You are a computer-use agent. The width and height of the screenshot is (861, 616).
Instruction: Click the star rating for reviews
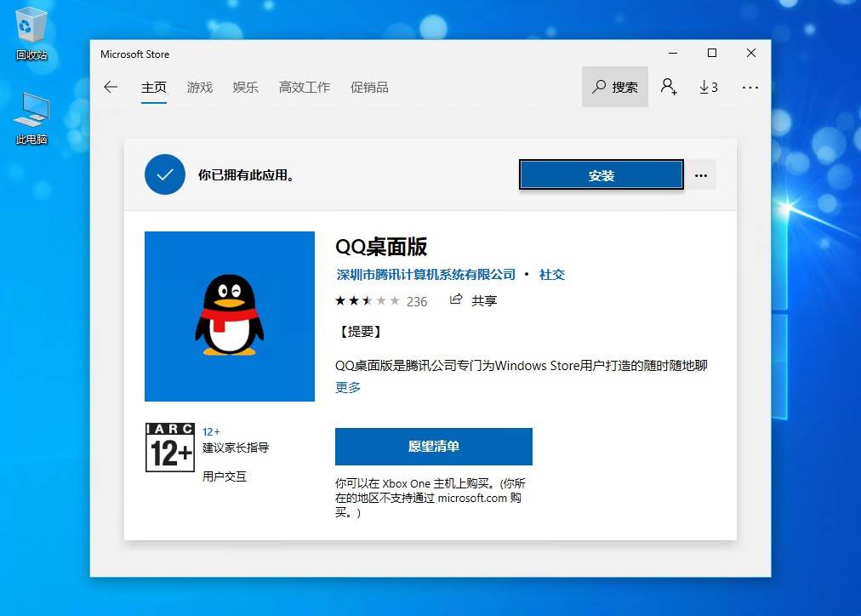pyautogui.click(x=368, y=301)
